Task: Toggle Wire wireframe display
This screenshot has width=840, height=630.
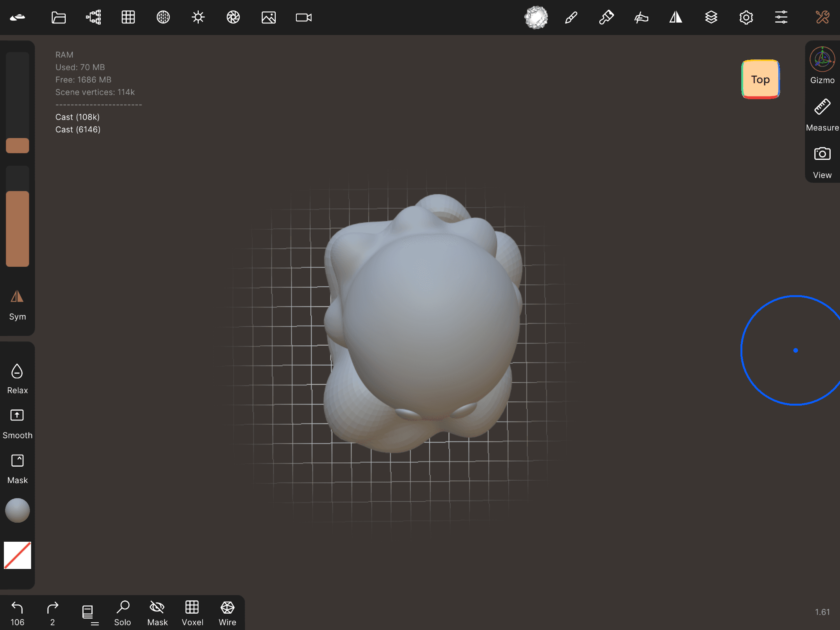Action: [227, 613]
